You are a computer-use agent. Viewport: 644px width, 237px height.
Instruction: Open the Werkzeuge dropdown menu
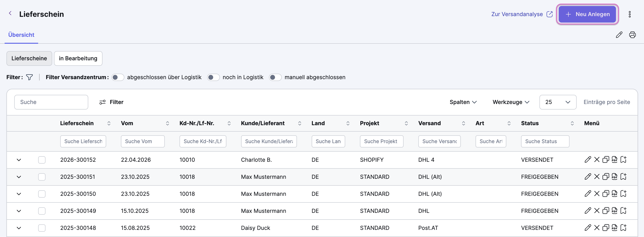pos(511,102)
